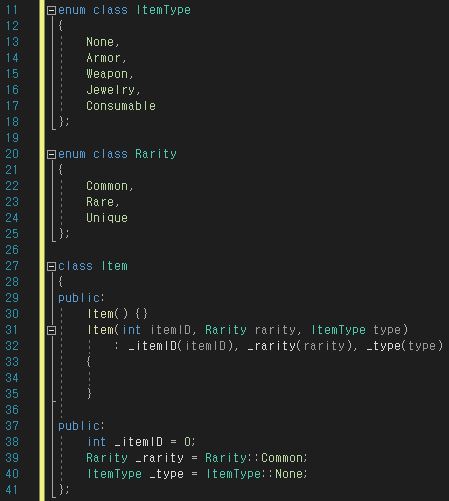The height and width of the screenshot is (501, 449).
Task: Click the class keyword on line 27
Action: click(x=75, y=266)
